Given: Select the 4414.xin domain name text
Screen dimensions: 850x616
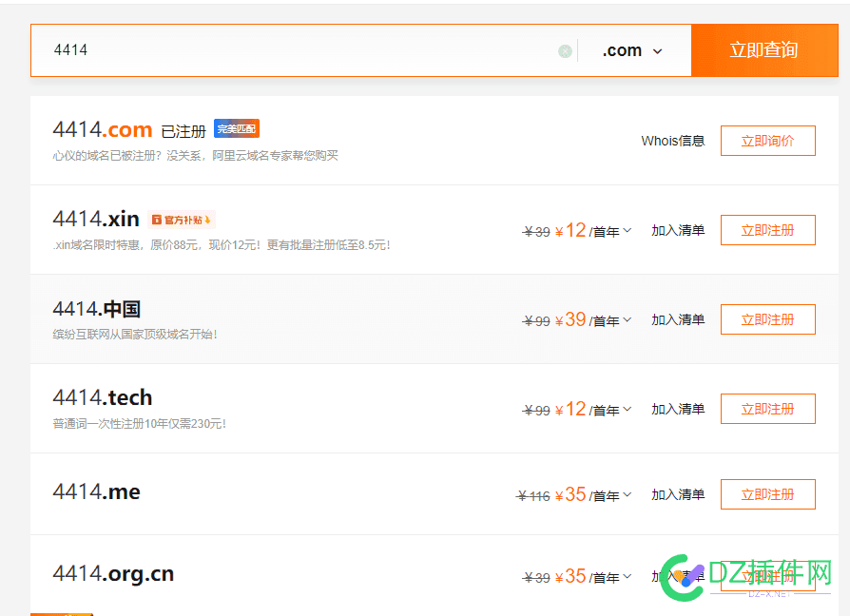Looking at the screenshot, I should pos(96,219).
